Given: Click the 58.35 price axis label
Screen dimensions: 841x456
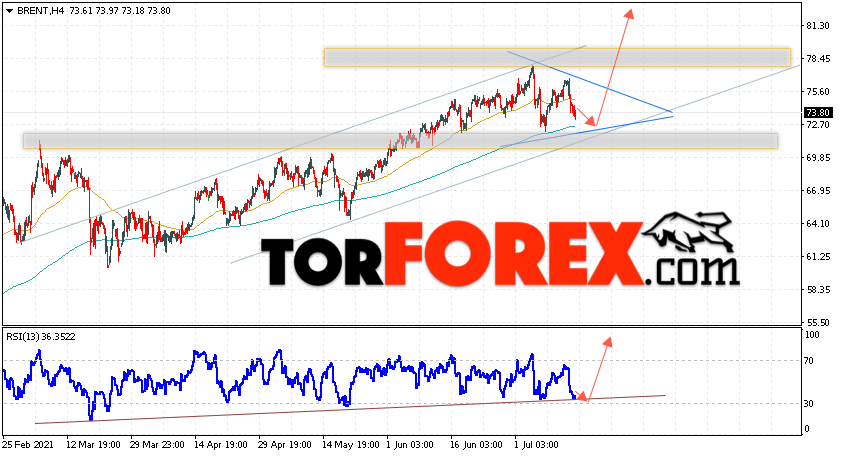Looking at the screenshot, I should click(x=817, y=290).
